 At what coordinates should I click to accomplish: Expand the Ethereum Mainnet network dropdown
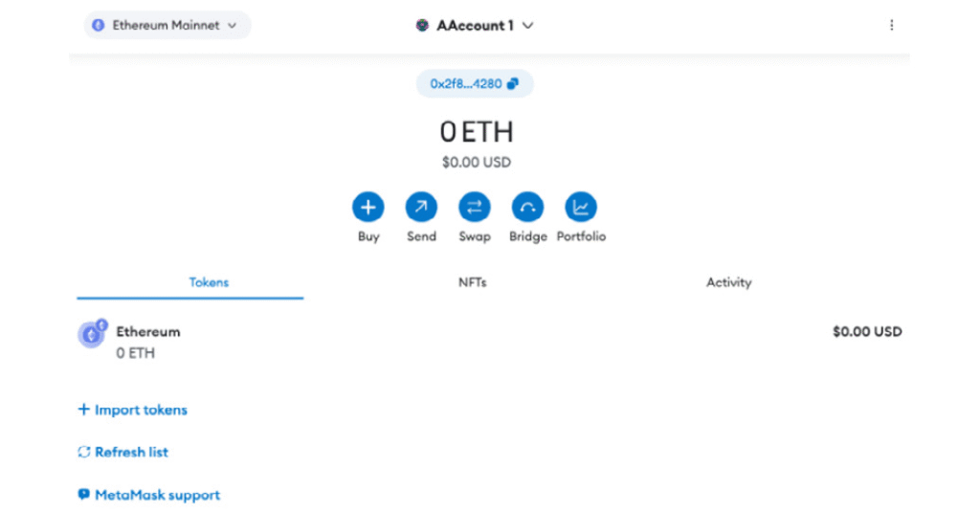232,26
